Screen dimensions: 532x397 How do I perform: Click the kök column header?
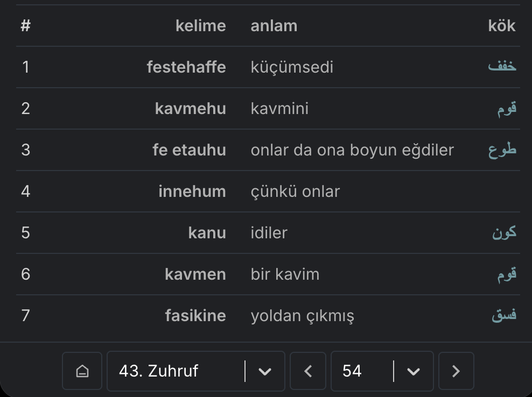[502, 26]
